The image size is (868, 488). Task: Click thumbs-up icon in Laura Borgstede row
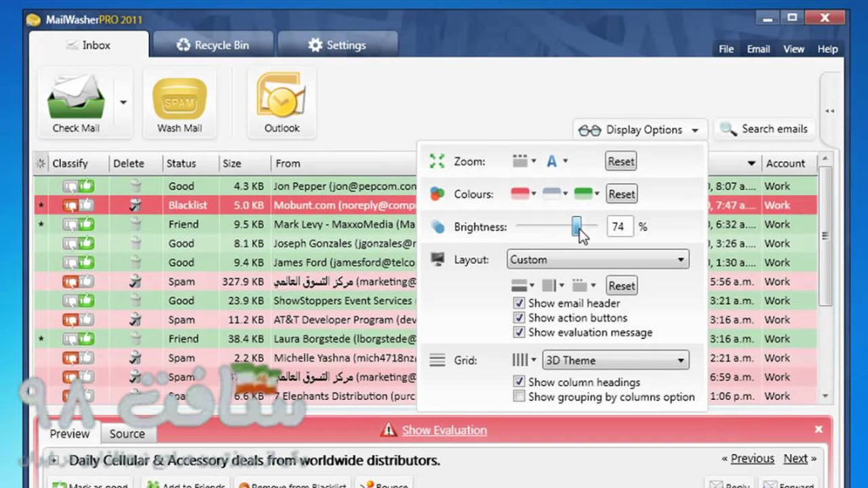click(86, 339)
